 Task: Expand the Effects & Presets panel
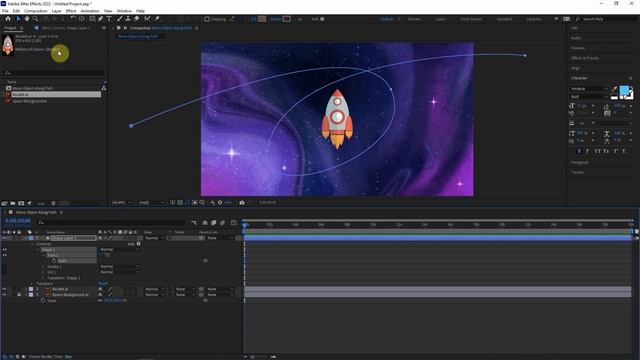[585, 58]
